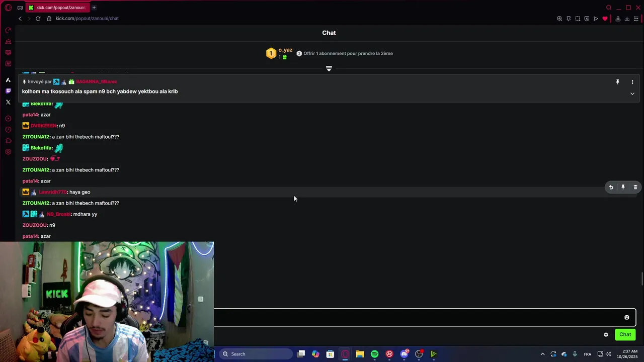Screen dimensions: 644x362
Task: Open History clock icon in sidebar
Action: pyautogui.click(x=8, y=130)
